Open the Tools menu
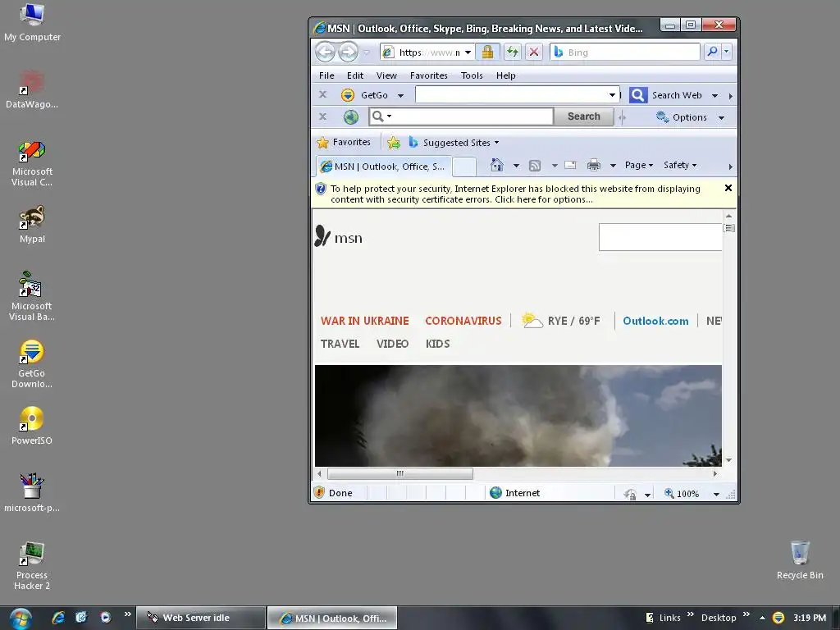Screen dimensions: 840x630 [x=472, y=75]
